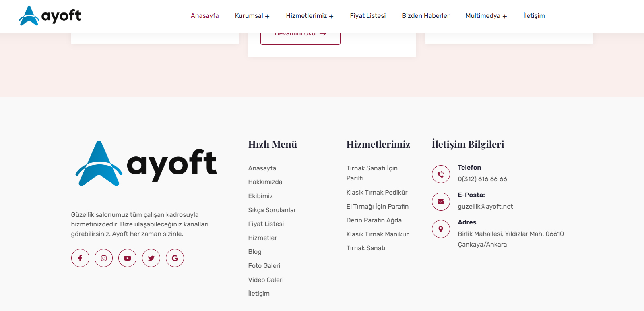This screenshot has width=644, height=311.
Task: Expand the Hizmetlerimiz dropdown in the navbar
Action: (310, 16)
